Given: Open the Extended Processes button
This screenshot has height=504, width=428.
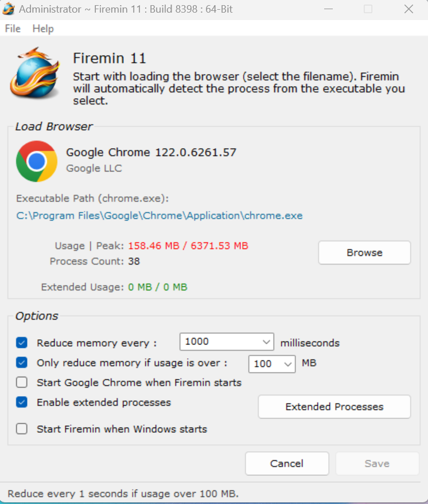Looking at the screenshot, I should tap(334, 406).
